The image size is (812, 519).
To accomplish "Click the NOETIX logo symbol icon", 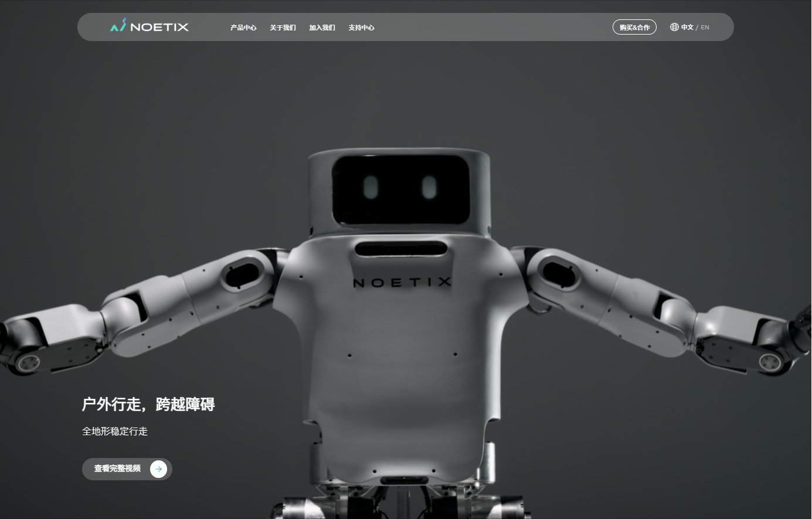I will tap(118, 25).
